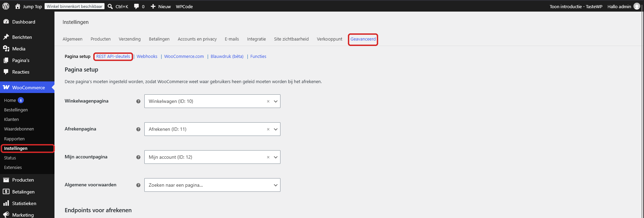The height and width of the screenshot is (218, 644).
Task: Open Rapporten in the WooCommerce submenu
Action: coord(14,139)
